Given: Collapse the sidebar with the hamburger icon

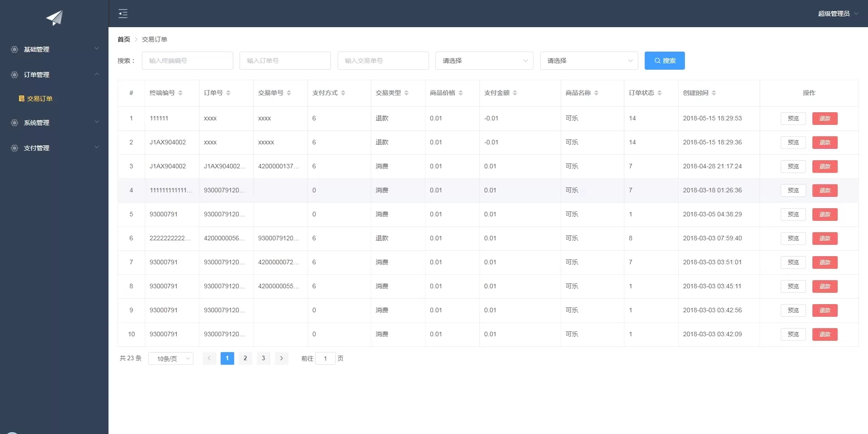Looking at the screenshot, I should (123, 14).
